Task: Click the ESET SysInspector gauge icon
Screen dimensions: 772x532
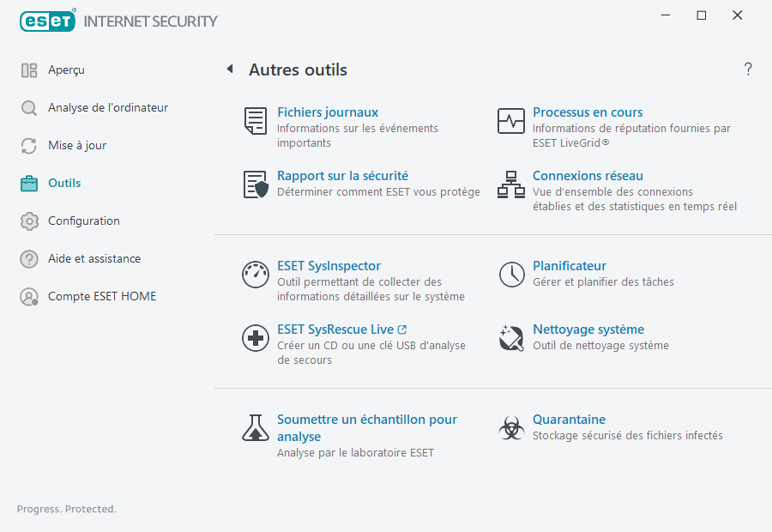Action: 256,275
